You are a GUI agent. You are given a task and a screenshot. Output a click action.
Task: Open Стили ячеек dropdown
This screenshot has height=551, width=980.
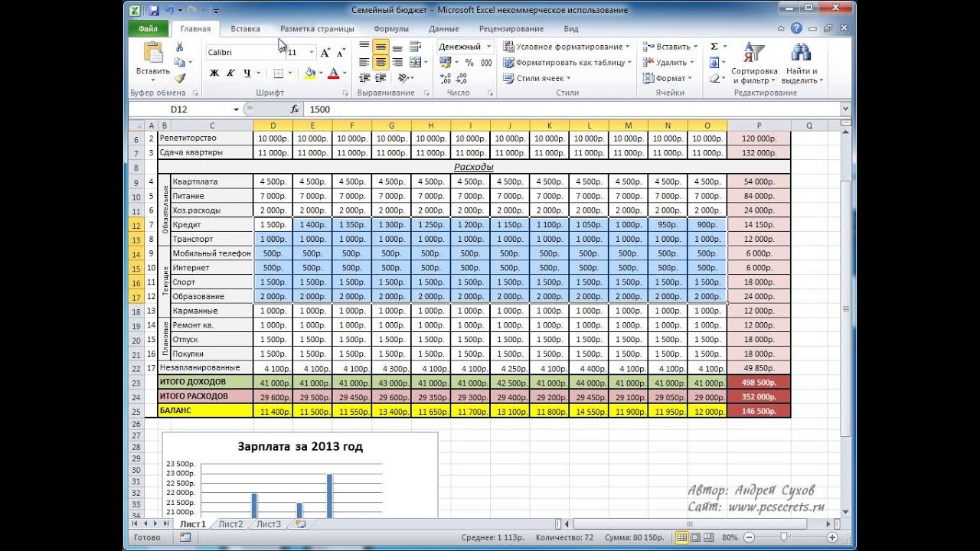(537, 78)
